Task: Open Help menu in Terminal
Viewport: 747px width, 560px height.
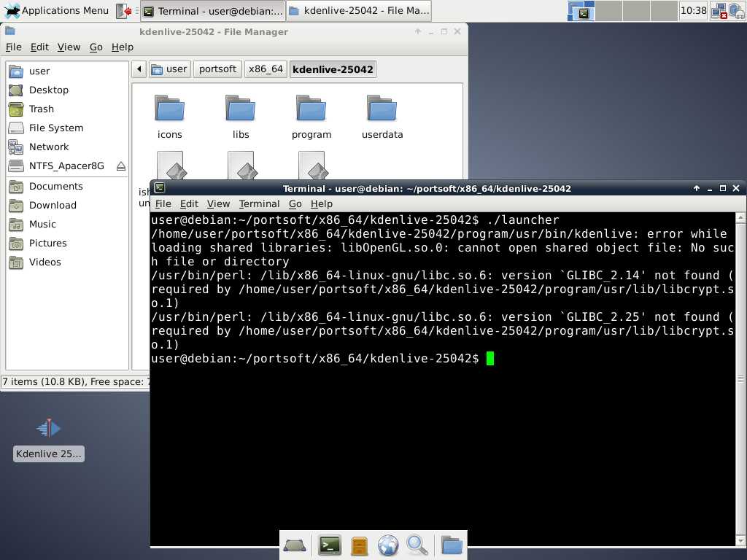Action: click(322, 204)
